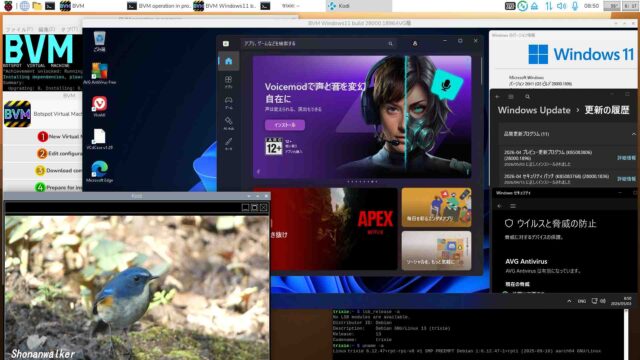Open the Microsoft Edge desktop shortcut

(x=99, y=172)
